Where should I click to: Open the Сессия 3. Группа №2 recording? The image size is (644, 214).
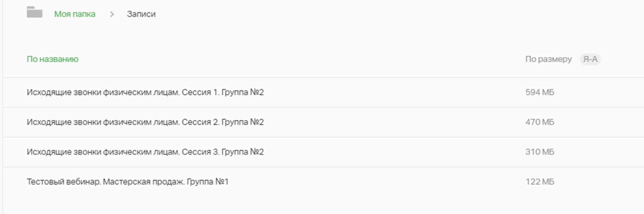tap(145, 152)
